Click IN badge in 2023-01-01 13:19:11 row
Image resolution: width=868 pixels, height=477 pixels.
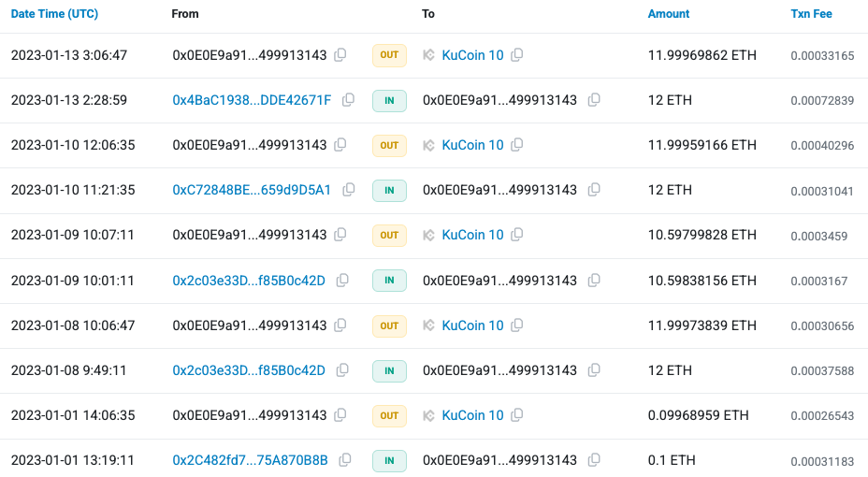tap(389, 460)
